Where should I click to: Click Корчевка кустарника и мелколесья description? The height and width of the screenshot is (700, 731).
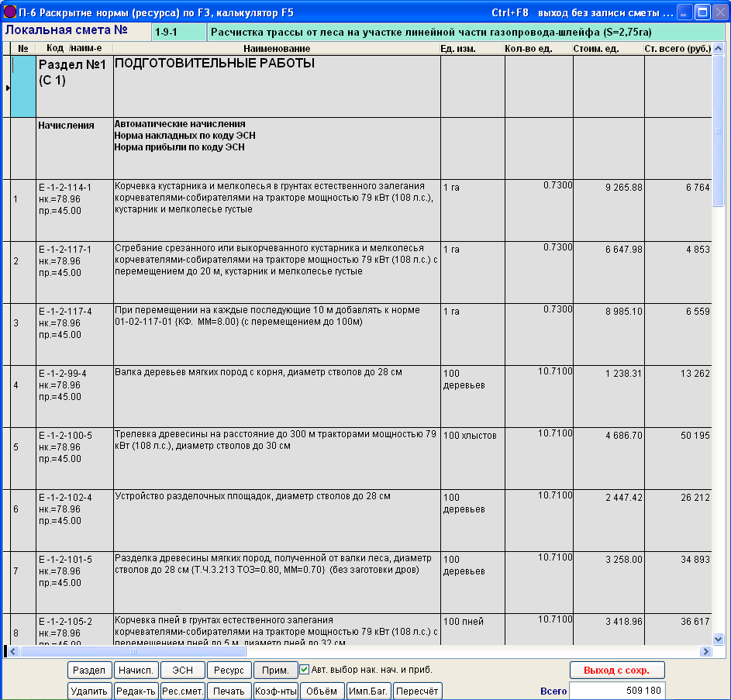[277, 210]
